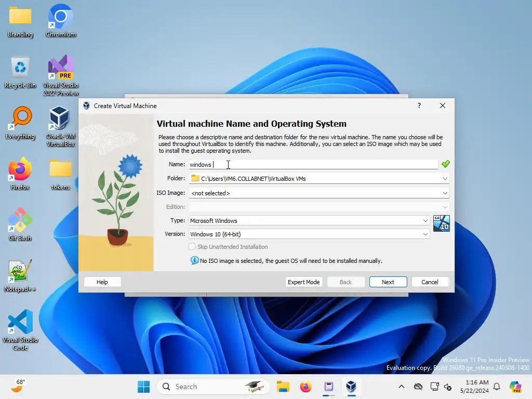Open the Type dropdown showing Microsoft Windows
Viewport: 532px width, 399px height.
pos(309,220)
